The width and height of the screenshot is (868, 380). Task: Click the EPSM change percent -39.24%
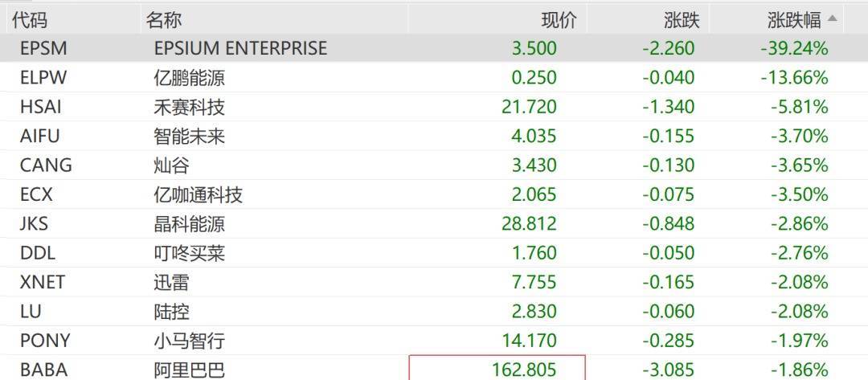794,48
